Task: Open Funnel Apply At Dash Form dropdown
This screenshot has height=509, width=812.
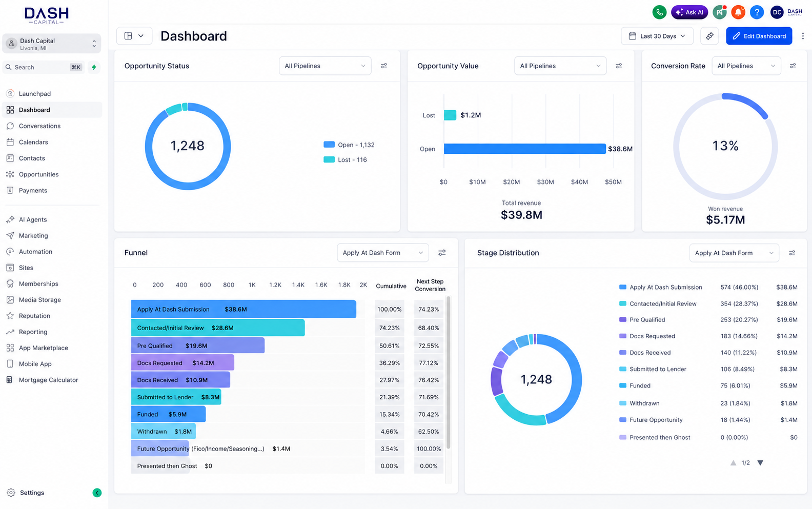Action: [x=383, y=253]
